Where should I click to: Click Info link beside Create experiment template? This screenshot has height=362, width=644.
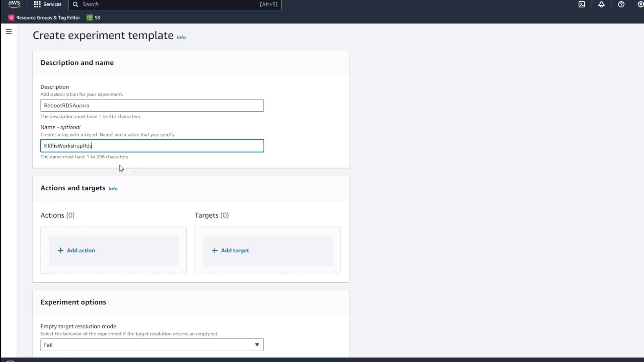(x=181, y=38)
